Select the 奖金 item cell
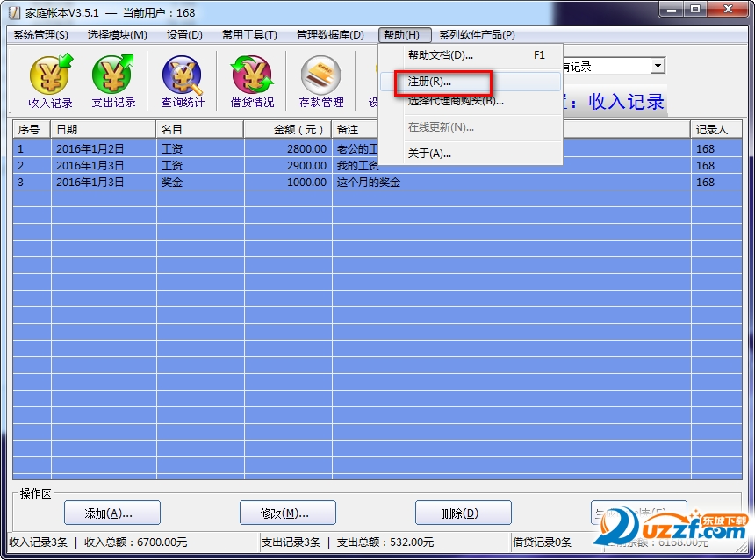This screenshot has height=560, width=755. tap(200, 183)
